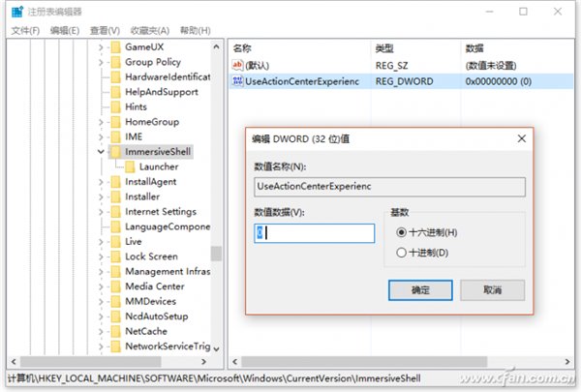This screenshot has width=581, height=392.
Task: Click the 数值名称(N) name field
Action: [390, 187]
